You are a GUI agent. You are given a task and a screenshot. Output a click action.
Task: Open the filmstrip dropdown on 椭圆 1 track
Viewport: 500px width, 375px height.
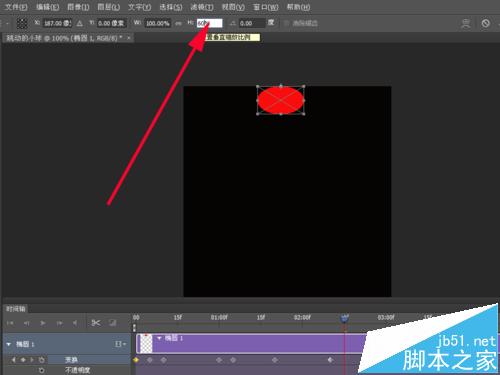(120, 344)
